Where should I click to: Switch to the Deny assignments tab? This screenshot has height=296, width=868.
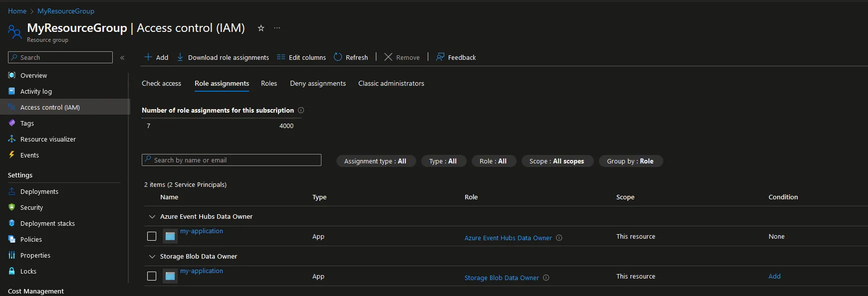pyautogui.click(x=318, y=83)
